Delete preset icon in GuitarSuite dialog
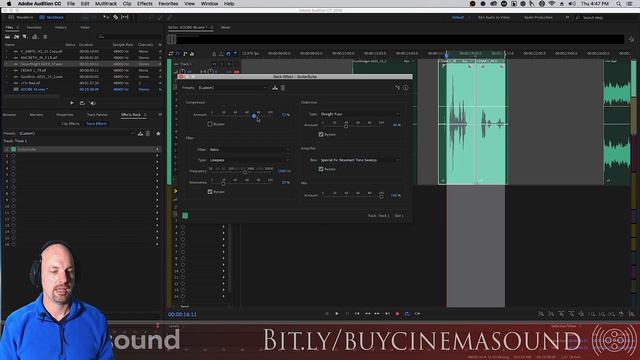This screenshot has width=640, height=360. tap(283, 87)
